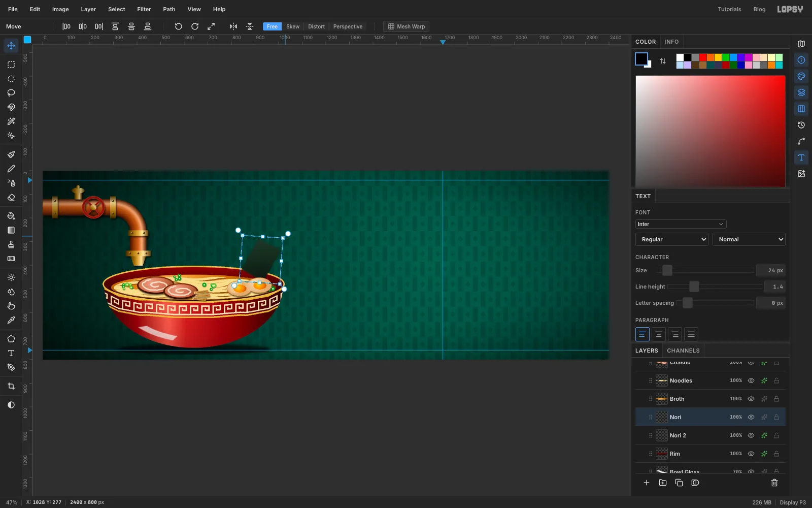This screenshot has height=508, width=812.
Task: Open the history panel icon
Action: [x=801, y=125]
